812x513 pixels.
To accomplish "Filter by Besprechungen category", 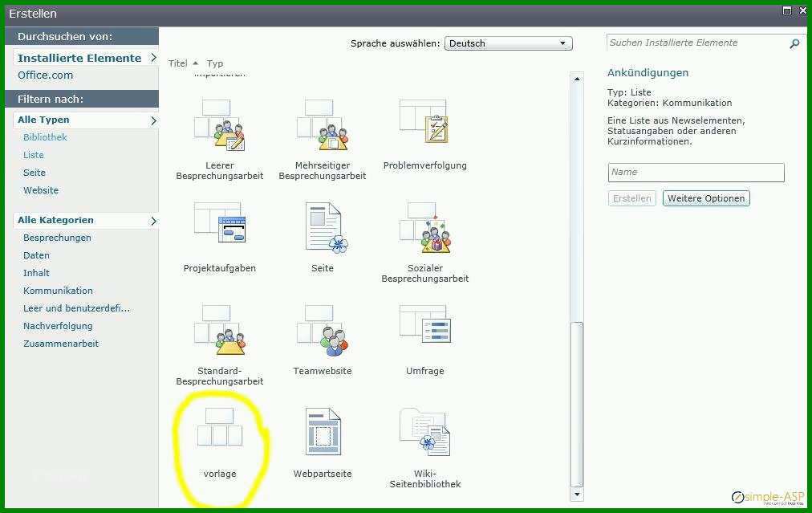I will 57,238.
